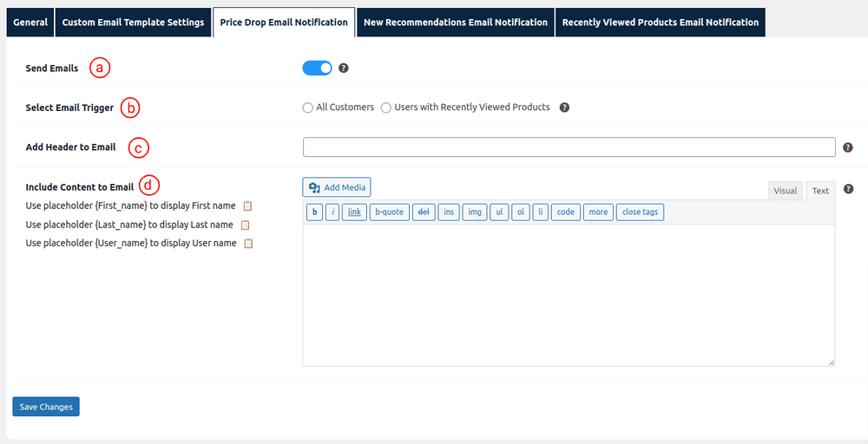Viewport: 868px width, 444px height.
Task: Insert more tag with more button
Action: coord(598,212)
